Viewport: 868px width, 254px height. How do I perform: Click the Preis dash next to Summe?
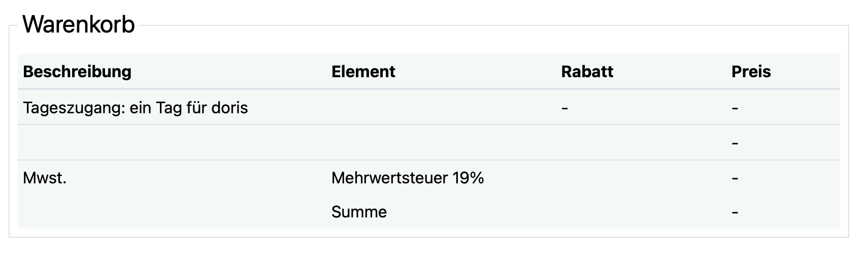(x=735, y=212)
